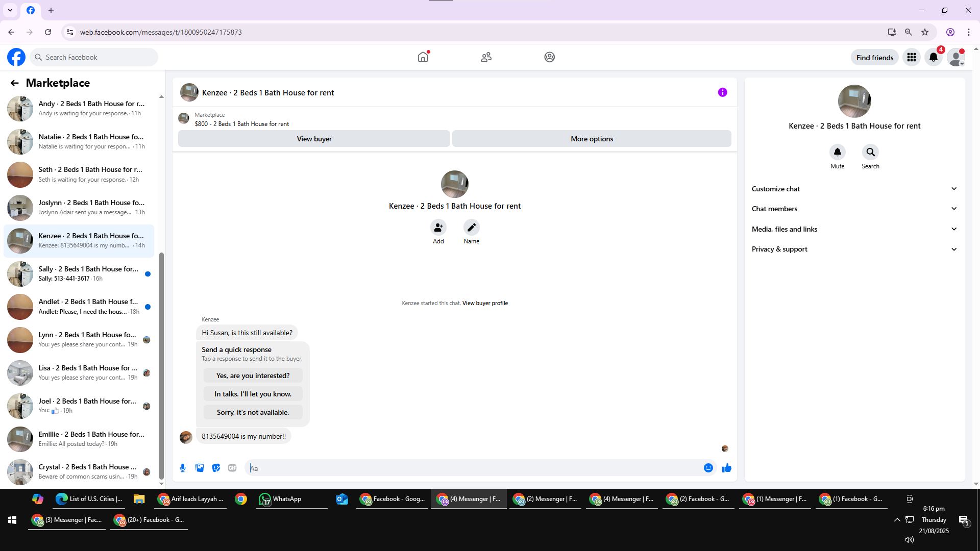Toggle conversation information panel purple icon
The width and height of the screenshot is (980, 551).
(722, 92)
